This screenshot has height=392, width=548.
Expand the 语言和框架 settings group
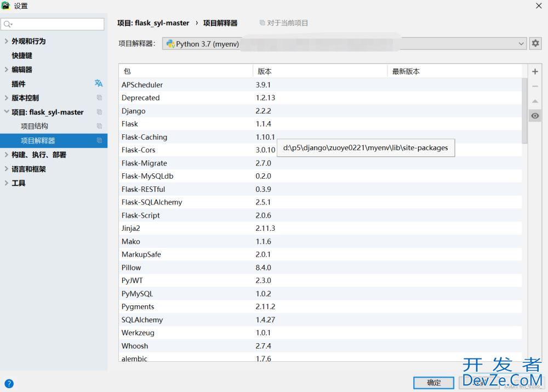(x=6, y=168)
